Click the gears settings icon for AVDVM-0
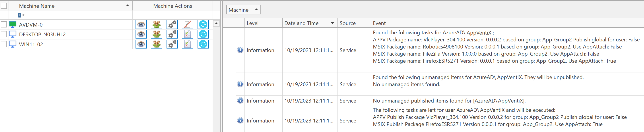644x132 pixels. [x=172, y=25]
